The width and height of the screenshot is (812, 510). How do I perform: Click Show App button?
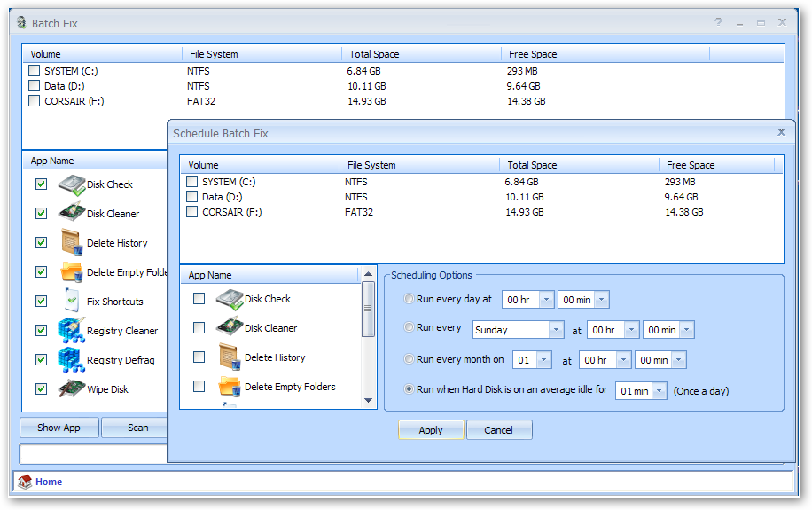[x=59, y=428]
